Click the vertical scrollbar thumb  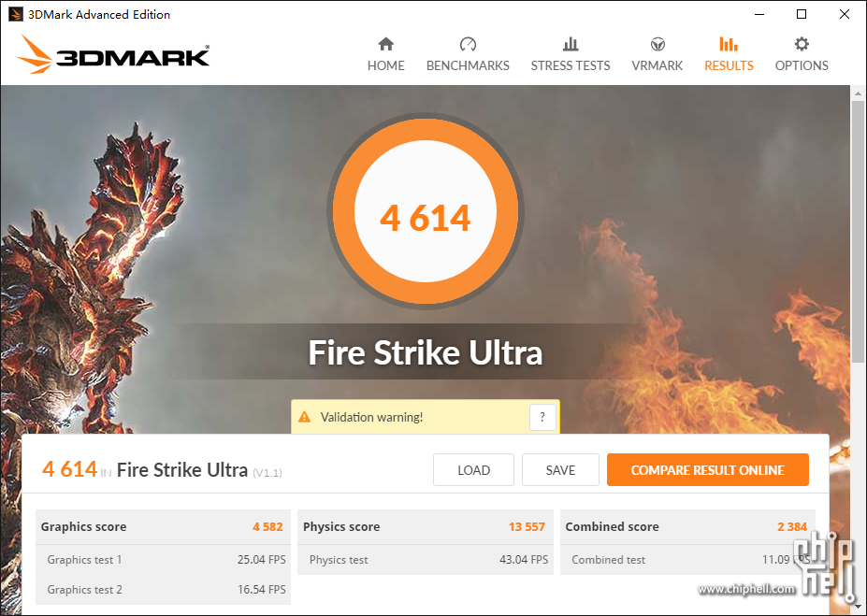858,232
